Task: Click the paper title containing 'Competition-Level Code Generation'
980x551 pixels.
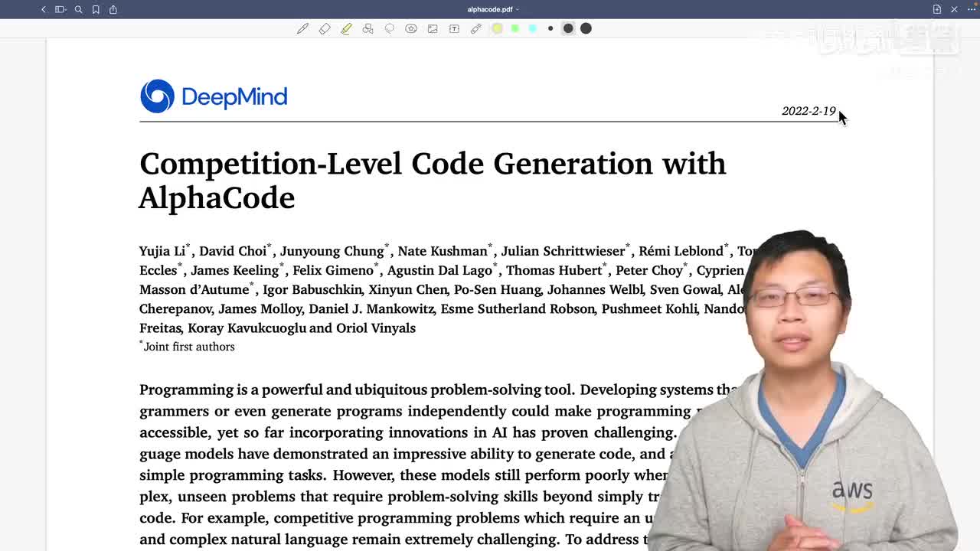Action: pyautogui.click(x=433, y=181)
